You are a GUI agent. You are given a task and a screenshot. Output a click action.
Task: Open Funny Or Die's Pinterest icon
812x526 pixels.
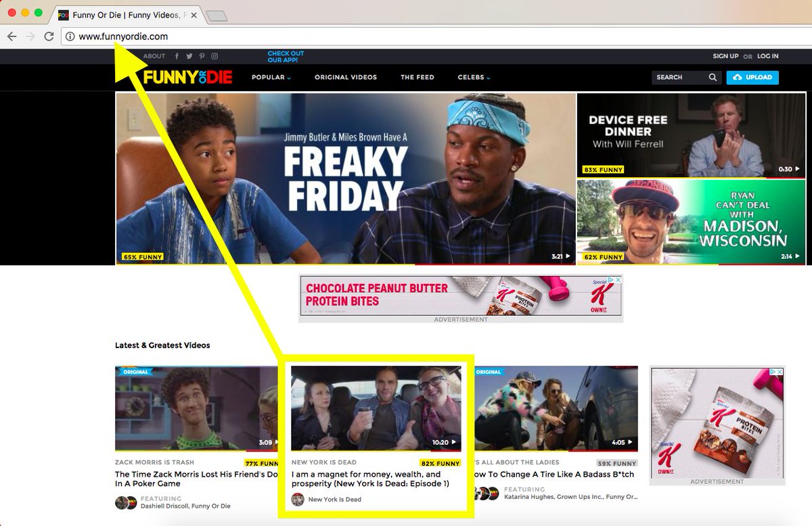coord(202,56)
